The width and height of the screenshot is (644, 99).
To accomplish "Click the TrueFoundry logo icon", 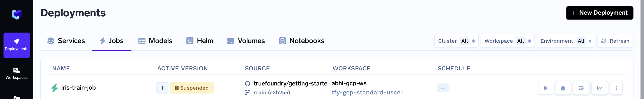I will (16, 14).
